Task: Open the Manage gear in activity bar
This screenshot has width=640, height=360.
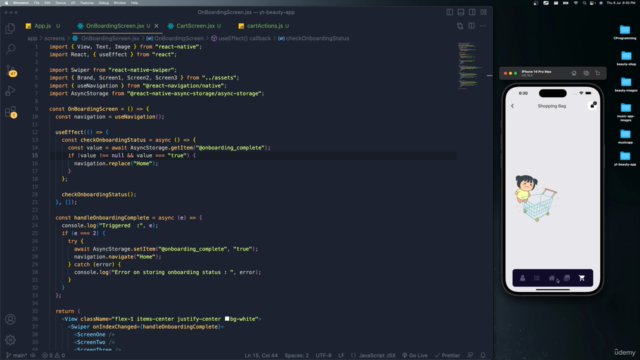Action: pos(11,340)
